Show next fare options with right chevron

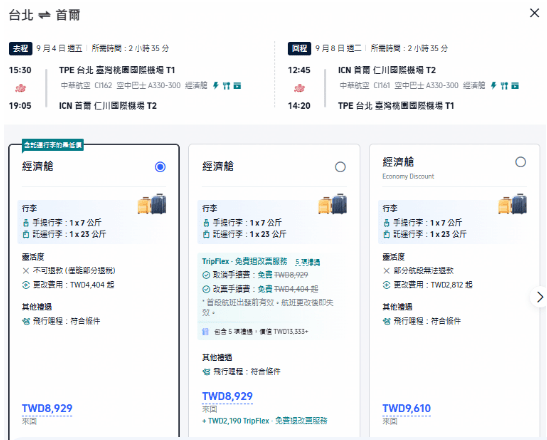point(539,297)
